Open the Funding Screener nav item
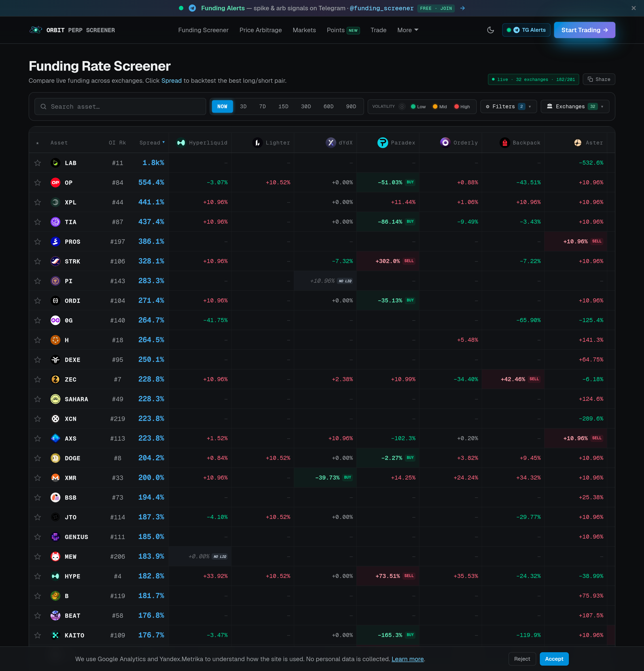Viewport: 644px width, 671px height. pos(203,30)
